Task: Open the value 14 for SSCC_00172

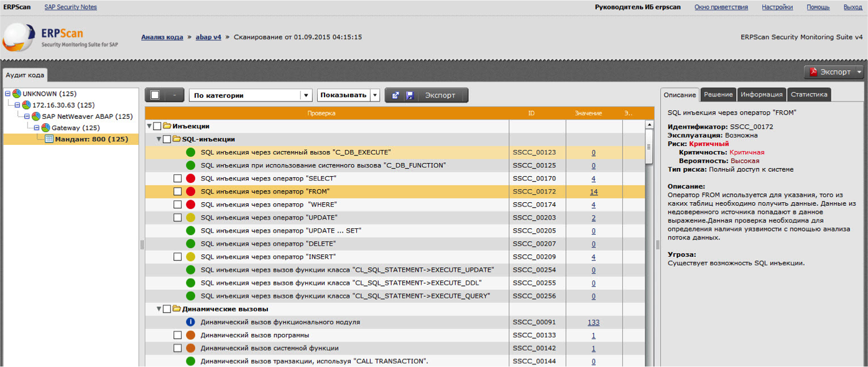Action: (x=594, y=192)
